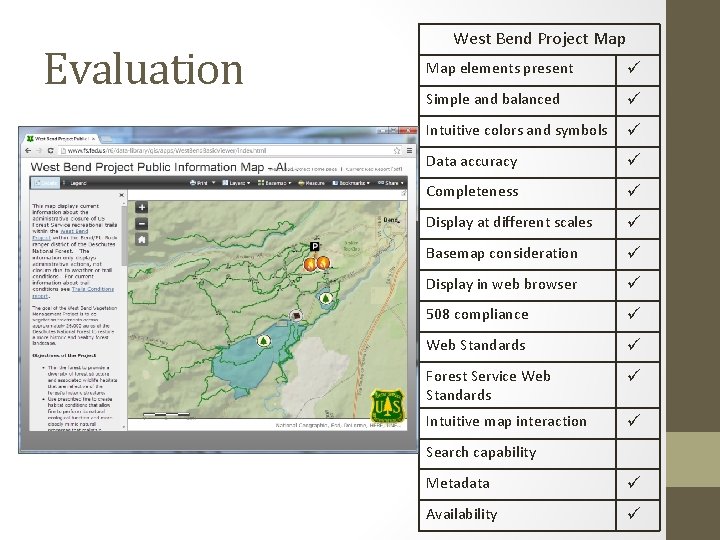This screenshot has width=720, height=540.
Task: Click the browser forward arrow
Action: coord(39,151)
